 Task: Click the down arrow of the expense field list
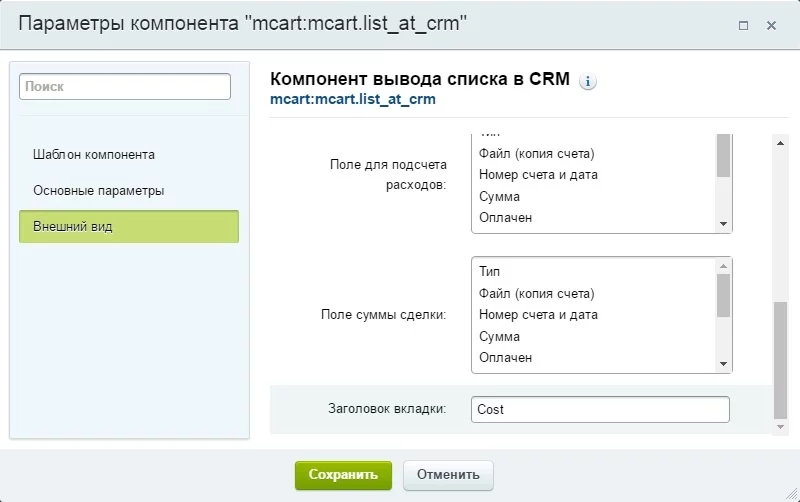point(723,225)
